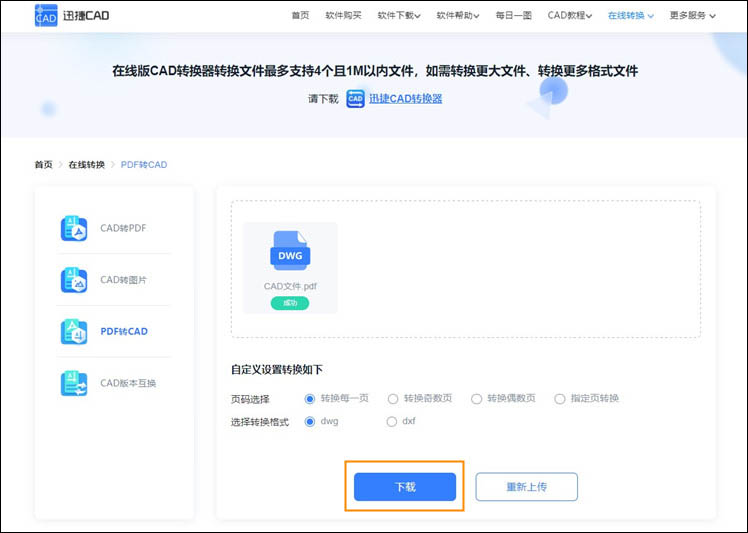Image resolution: width=748 pixels, height=533 pixels.
Task: Click the 页码选择 label
Action: click(250, 399)
